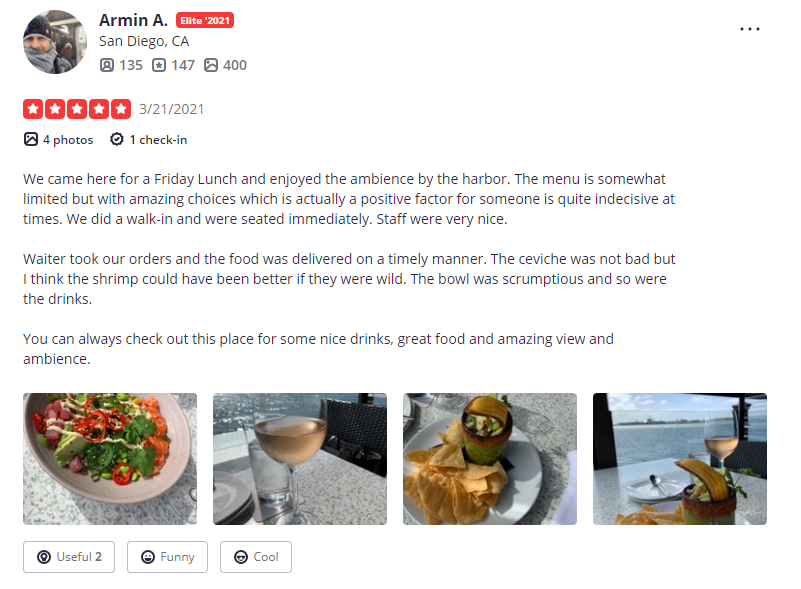801x589 pixels.
Task: Open the 4 photos link
Action: 58,139
